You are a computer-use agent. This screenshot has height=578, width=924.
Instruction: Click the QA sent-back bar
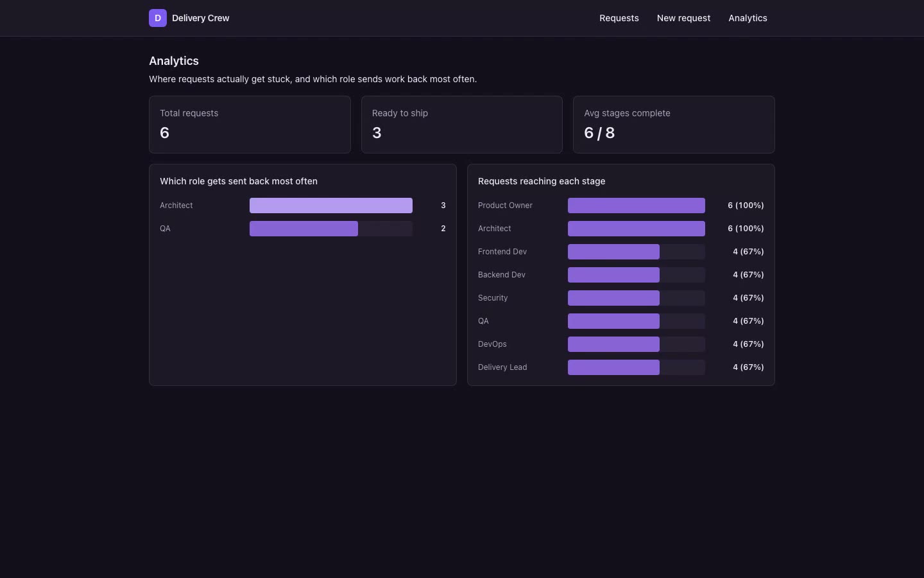331,229
